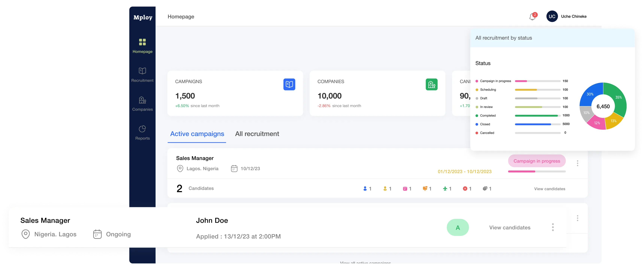Viewport: 644px width, 270px height.
Task: Open three-dot menu for Sales Manager campaign
Action: pos(578,163)
